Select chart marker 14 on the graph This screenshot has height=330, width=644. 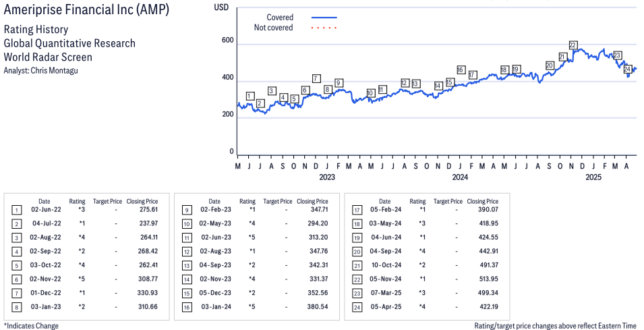pyautogui.click(x=438, y=86)
